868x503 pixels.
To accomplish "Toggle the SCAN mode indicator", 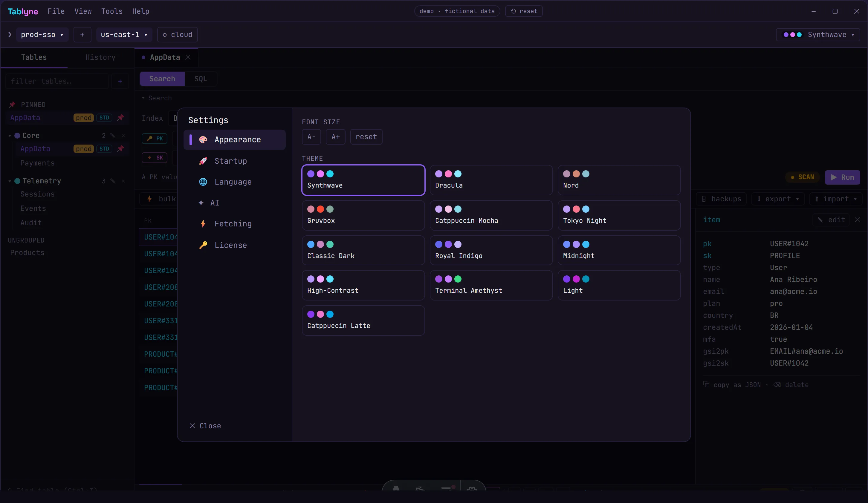I will (x=803, y=177).
